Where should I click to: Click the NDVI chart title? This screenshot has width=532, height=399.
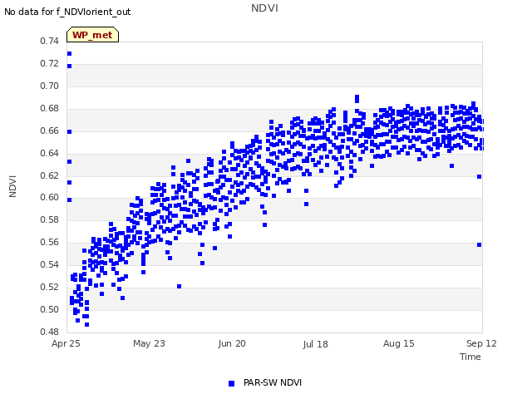tap(264, 8)
